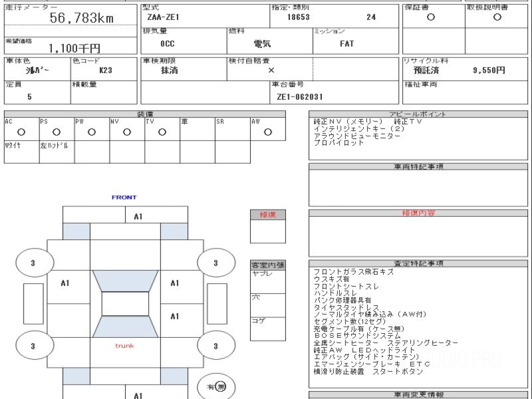Viewport: 532px width, 399px height.
Task: Click the rear-right tire circle marked 3
Action: point(216,346)
